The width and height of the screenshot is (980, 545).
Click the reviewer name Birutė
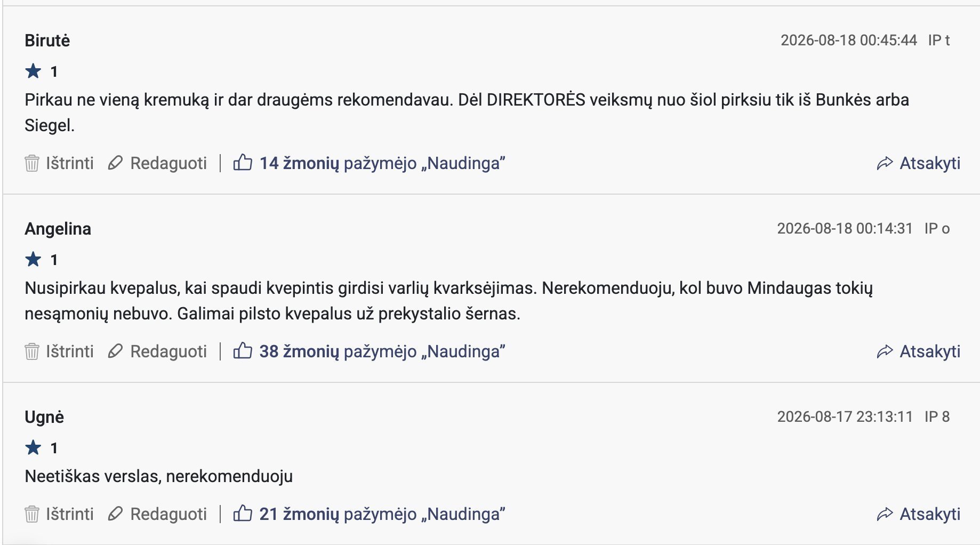coord(47,41)
